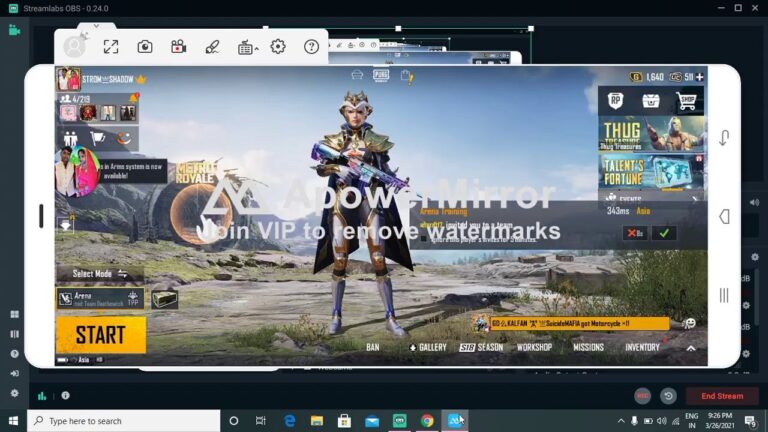The image size is (768, 432).
Task: Open Streamlabs performance stats bar icon
Action: pos(42,396)
